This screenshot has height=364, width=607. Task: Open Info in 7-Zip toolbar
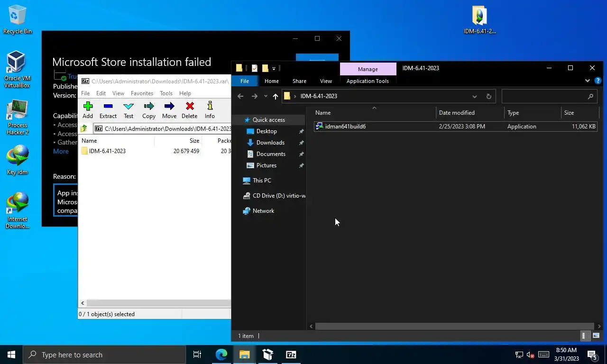(x=210, y=110)
